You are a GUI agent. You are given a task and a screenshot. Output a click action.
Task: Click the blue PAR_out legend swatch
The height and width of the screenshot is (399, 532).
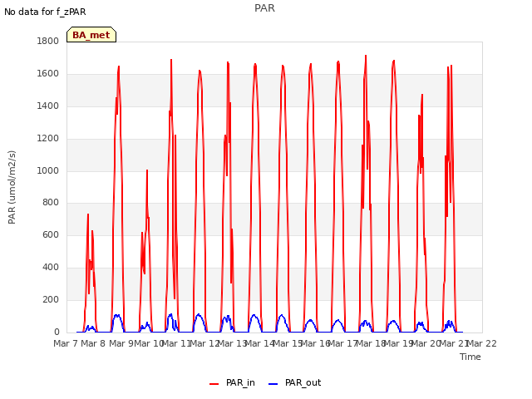point(273,384)
